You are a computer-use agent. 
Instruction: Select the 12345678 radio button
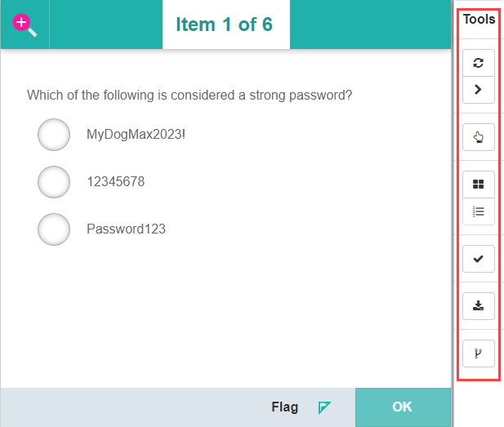(x=54, y=182)
